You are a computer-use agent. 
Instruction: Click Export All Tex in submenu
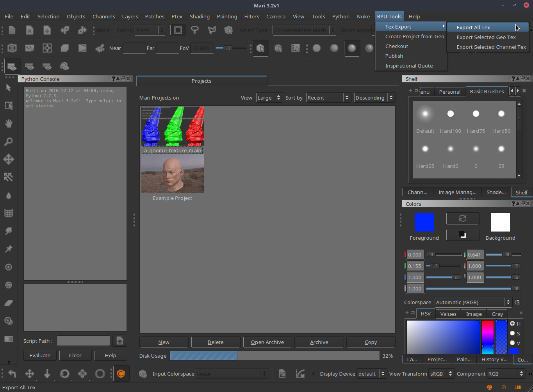point(488,27)
